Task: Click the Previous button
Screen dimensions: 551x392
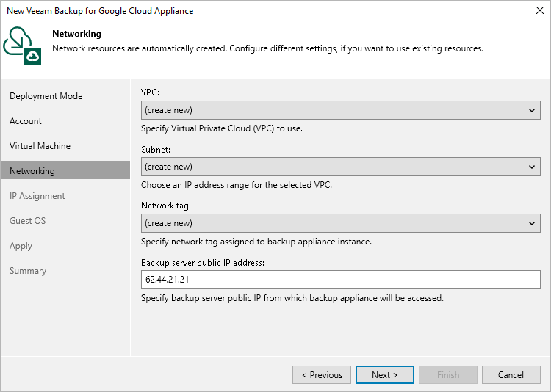Action: pyautogui.click(x=322, y=375)
